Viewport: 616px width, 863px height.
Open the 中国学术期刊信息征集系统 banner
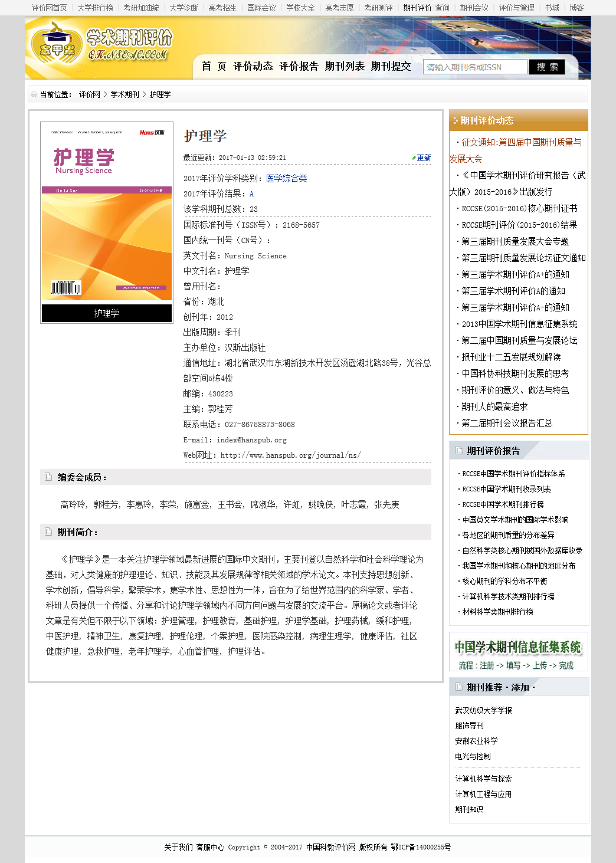tap(518, 652)
